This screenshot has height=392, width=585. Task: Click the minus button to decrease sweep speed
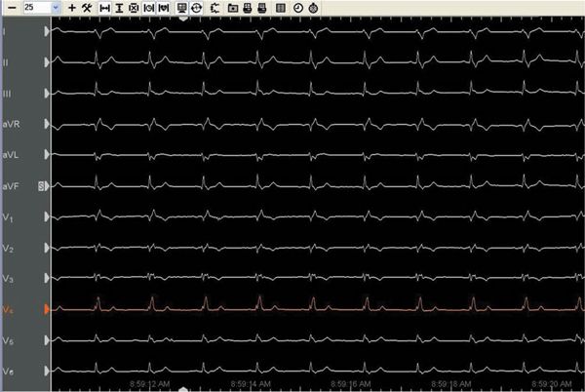pyautogui.click(x=9, y=7)
